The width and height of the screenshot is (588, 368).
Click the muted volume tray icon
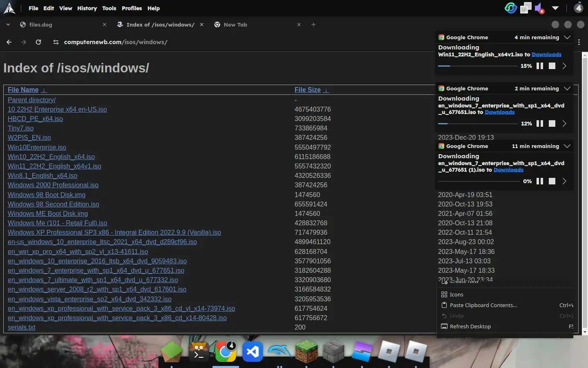pos(540,8)
